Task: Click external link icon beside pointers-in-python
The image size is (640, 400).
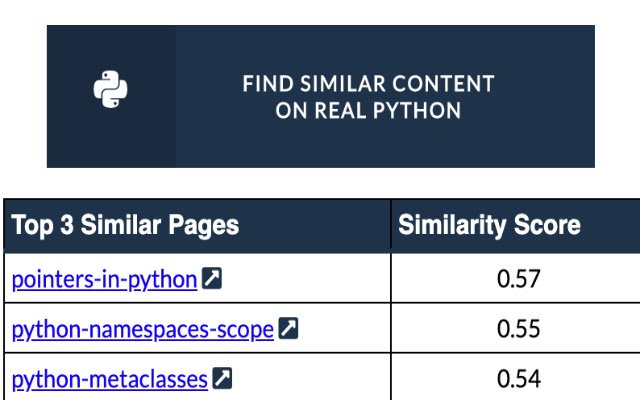Action: 212,278
